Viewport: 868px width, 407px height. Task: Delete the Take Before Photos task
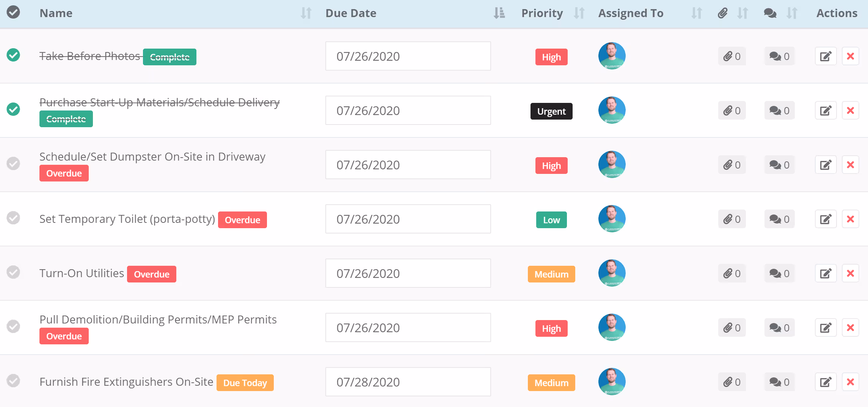(850, 56)
